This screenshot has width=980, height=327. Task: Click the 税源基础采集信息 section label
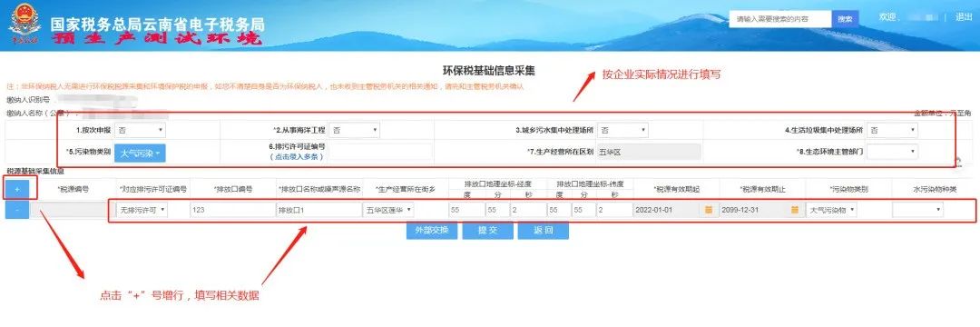35,171
